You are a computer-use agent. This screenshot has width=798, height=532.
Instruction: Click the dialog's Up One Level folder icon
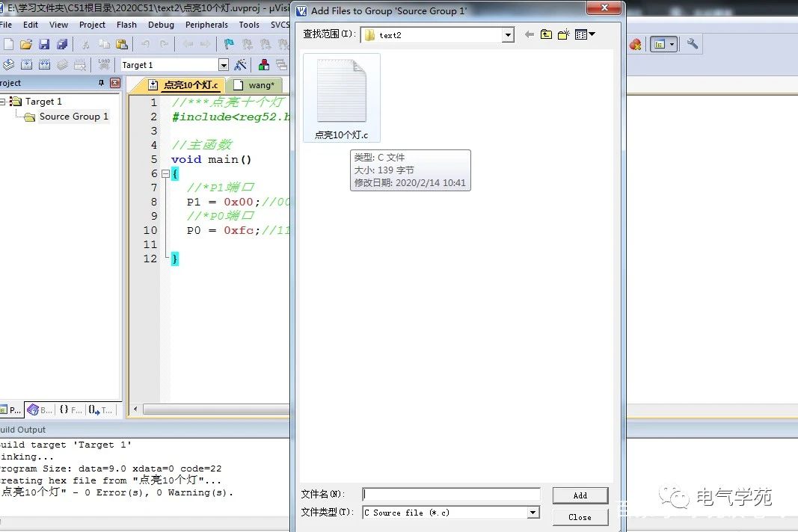[x=546, y=34]
